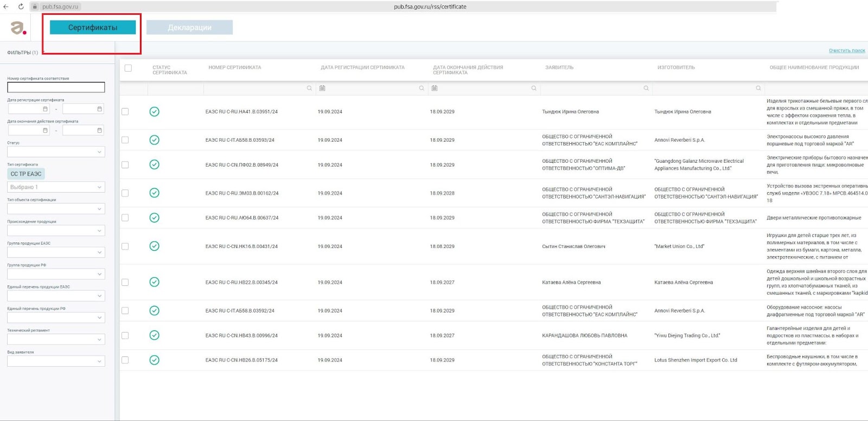Click manufacturer Lotus Shenzhen Import Export Co. Ltd
The image size is (868, 421).
click(x=695, y=360)
